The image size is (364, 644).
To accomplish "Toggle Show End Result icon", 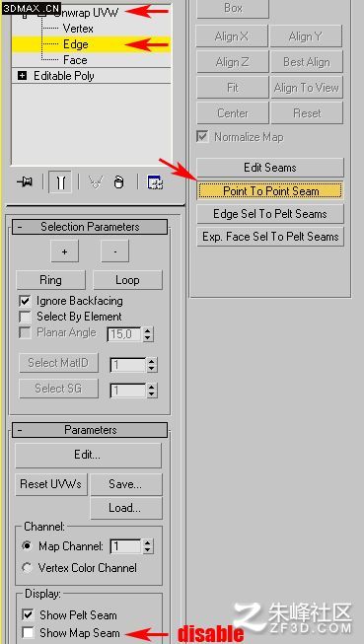I will click(60, 181).
